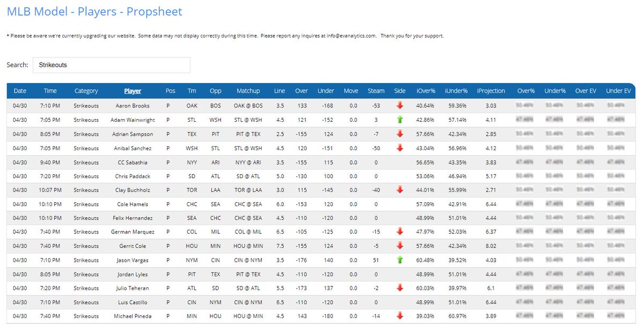
Task: Click the green up arrow in Jason Vargas row
Action: coord(400,259)
